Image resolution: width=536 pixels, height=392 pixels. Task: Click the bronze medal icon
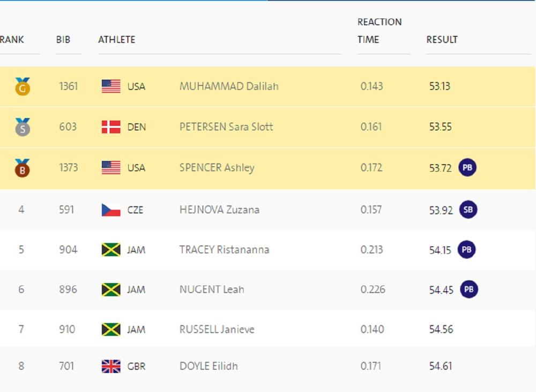(x=23, y=168)
